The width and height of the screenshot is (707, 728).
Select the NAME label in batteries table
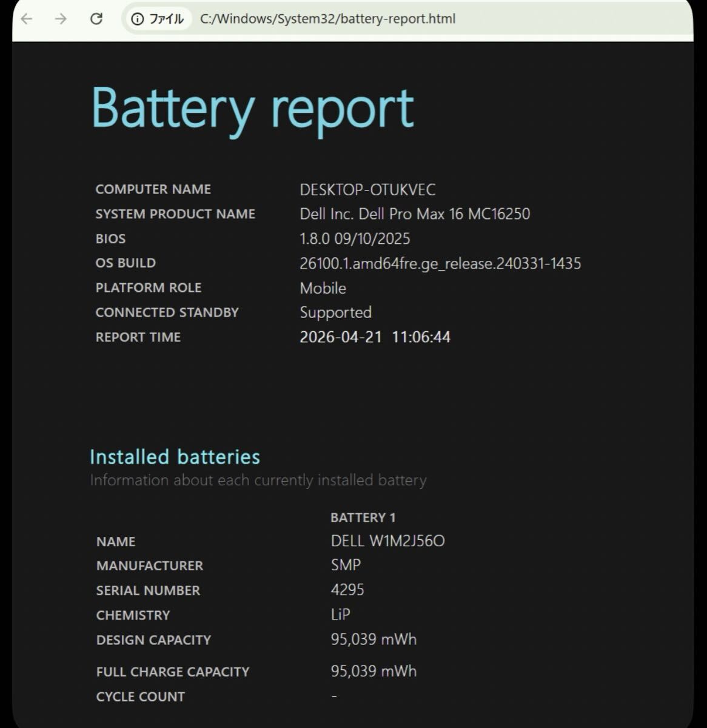pos(116,542)
